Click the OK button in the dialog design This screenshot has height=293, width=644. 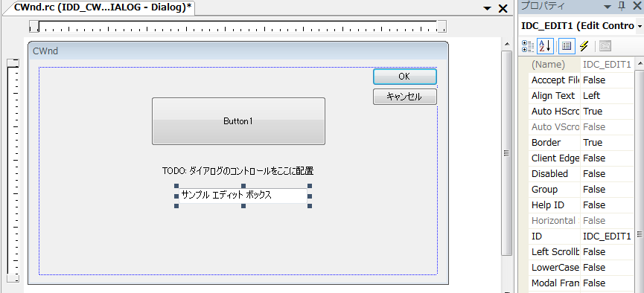(x=404, y=77)
